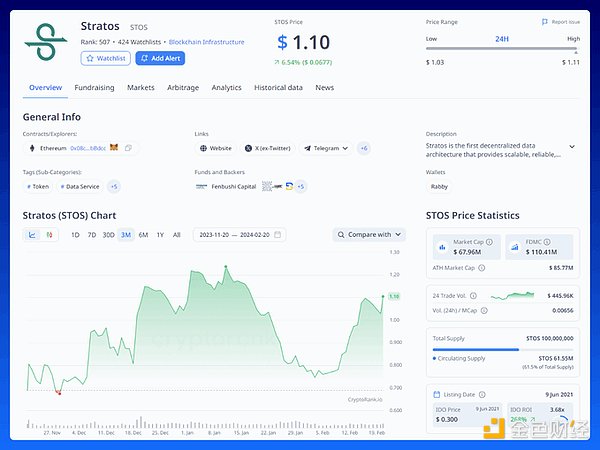
Task: Click the Website globe link
Action: [215, 148]
